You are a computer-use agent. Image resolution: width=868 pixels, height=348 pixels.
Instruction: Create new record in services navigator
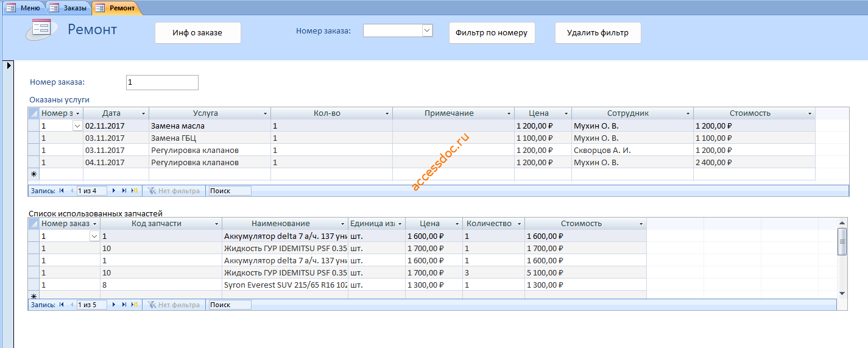(x=134, y=191)
